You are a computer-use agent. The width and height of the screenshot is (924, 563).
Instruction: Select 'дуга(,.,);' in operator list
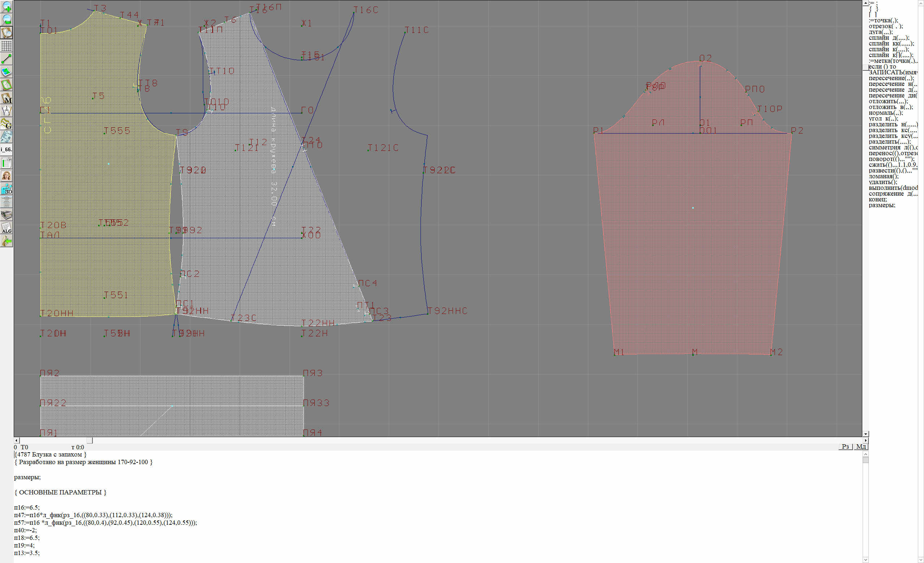pyautogui.click(x=880, y=32)
